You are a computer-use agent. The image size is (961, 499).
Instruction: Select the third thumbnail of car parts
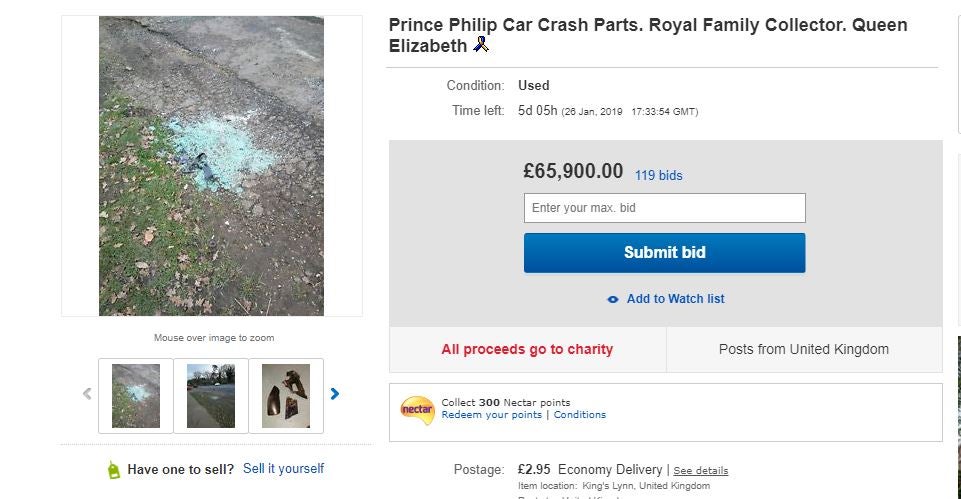point(286,396)
